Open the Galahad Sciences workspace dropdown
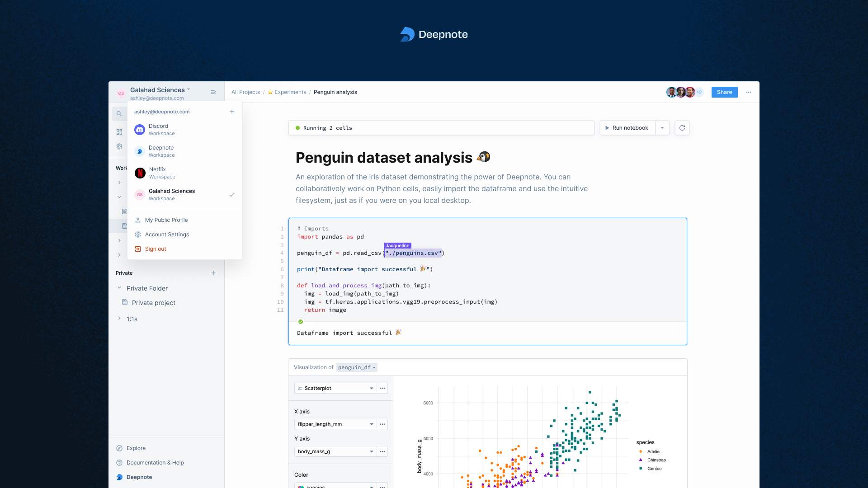 tap(160, 90)
